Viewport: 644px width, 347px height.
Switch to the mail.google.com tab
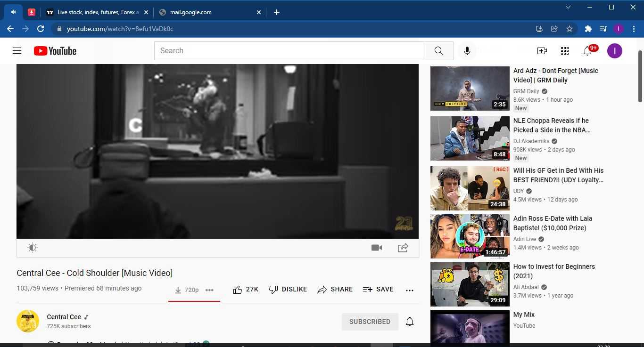[x=210, y=12]
